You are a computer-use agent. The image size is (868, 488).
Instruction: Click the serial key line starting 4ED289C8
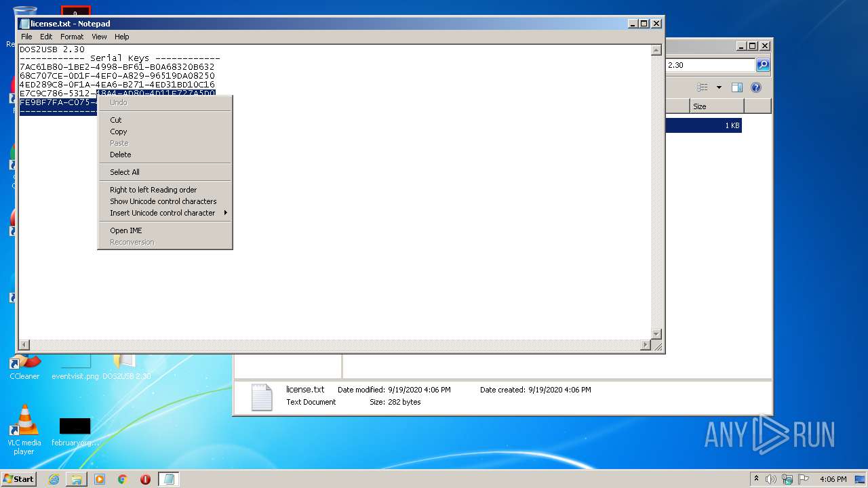pos(117,85)
